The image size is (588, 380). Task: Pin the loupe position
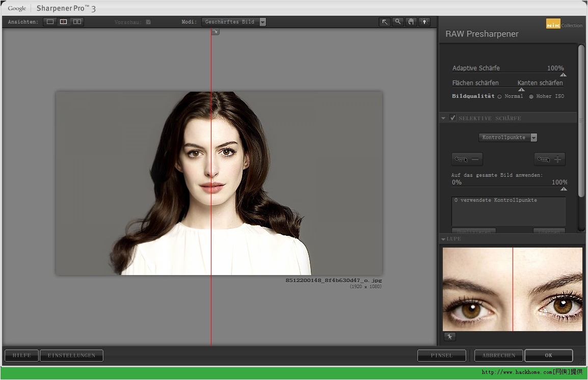(x=449, y=337)
